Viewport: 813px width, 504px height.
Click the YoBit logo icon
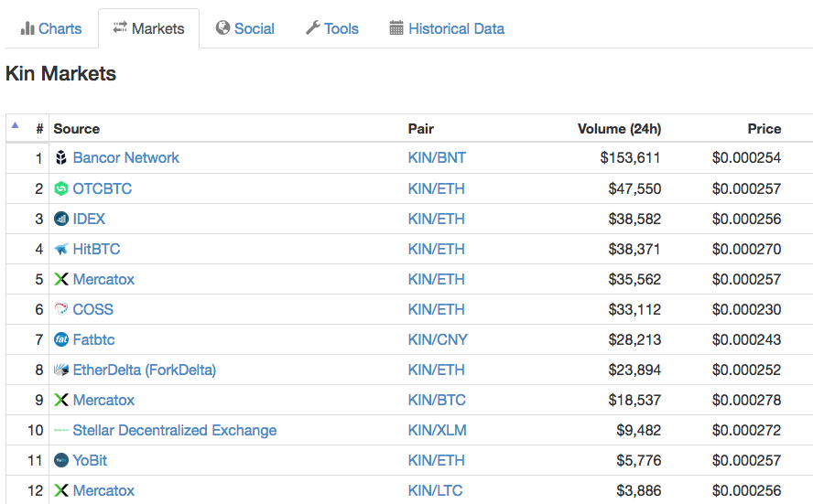pos(61,460)
